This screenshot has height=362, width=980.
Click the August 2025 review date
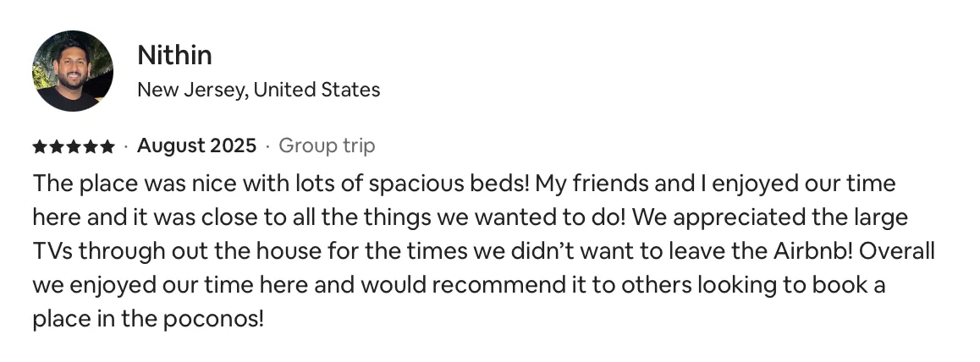(197, 146)
